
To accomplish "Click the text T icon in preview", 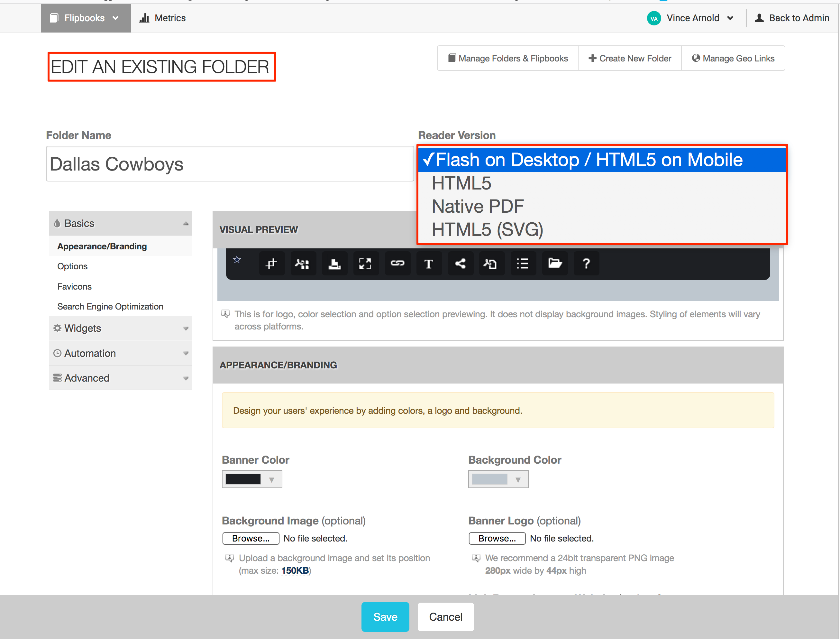I will pos(429,263).
